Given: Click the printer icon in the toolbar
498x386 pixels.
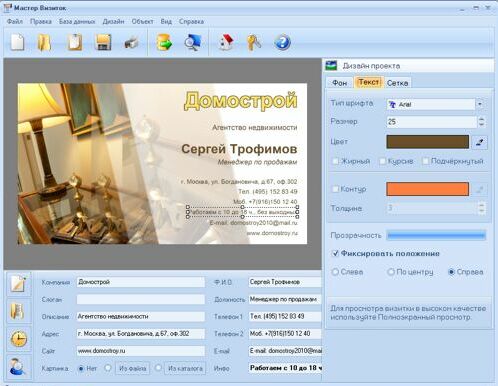Looking at the screenshot, I should click(x=131, y=43).
